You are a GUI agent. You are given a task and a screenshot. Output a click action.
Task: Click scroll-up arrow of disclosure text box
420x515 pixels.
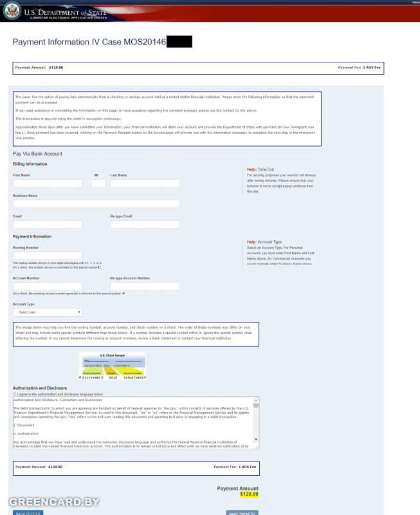pos(256,400)
